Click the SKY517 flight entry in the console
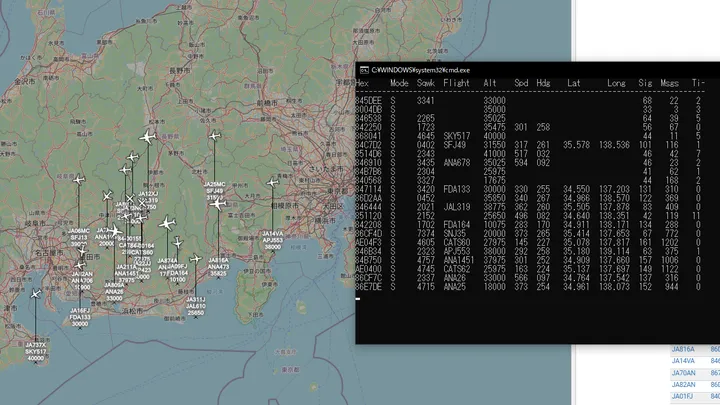 456,136
